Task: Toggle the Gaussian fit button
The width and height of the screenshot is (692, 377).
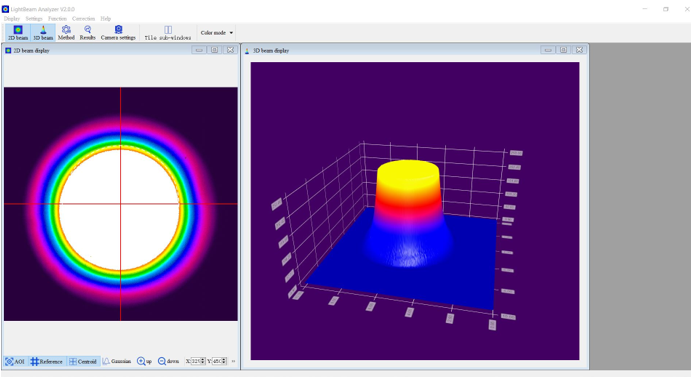Action: click(x=117, y=361)
